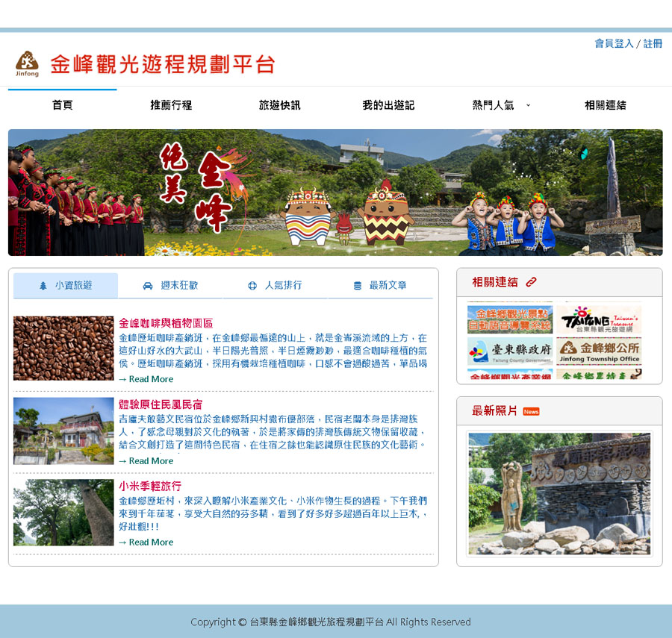The image size is (672, 638).
Task: Open the 推薦行程 menu item
Action: [x=171, y=105]
